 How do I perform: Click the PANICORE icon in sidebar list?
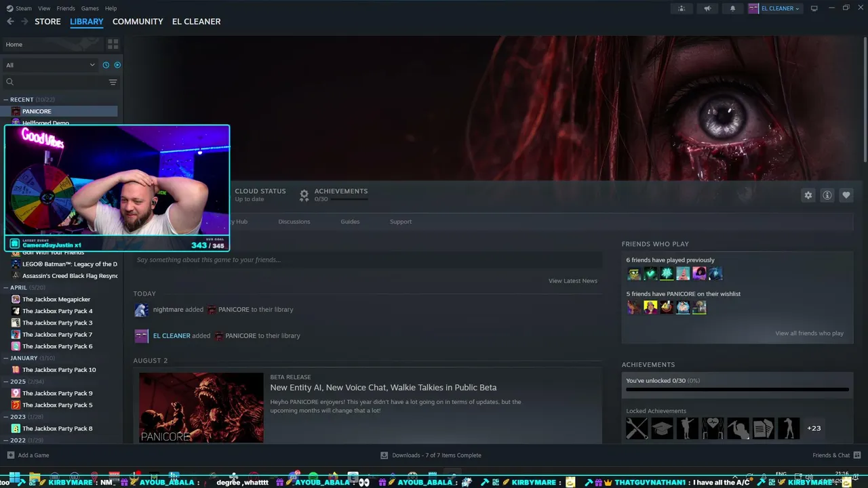[16, 111]
